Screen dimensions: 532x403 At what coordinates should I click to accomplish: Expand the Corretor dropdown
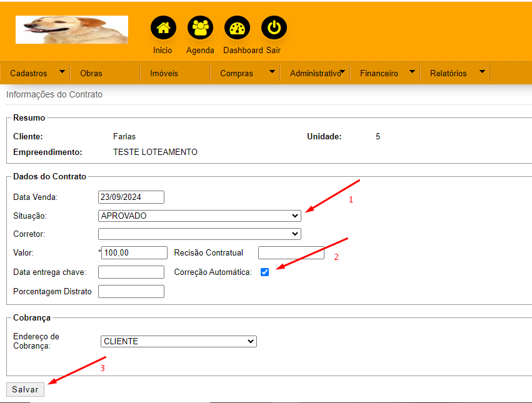pos(199,234)
